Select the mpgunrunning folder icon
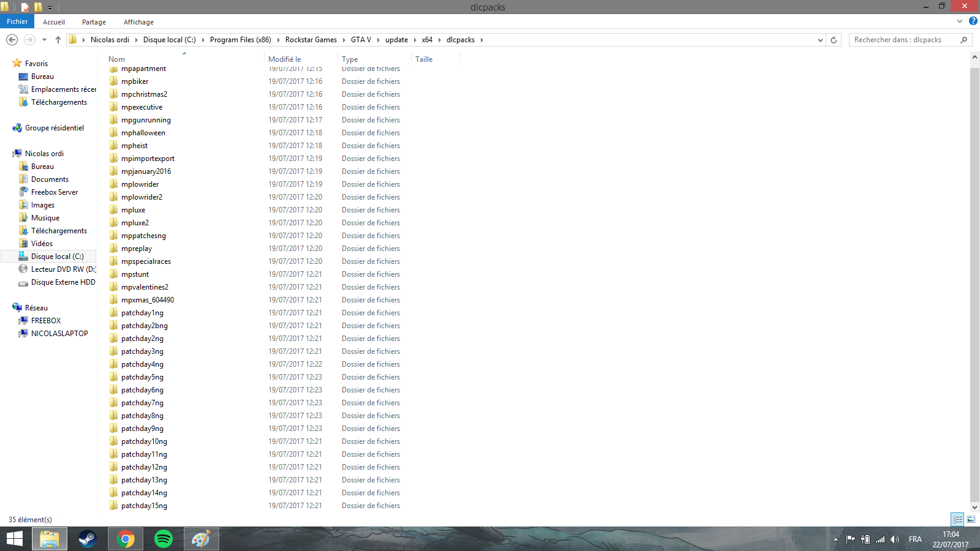The width and height of the screenshot is (980, 551). pyautogui.click(x=114, y=120)
